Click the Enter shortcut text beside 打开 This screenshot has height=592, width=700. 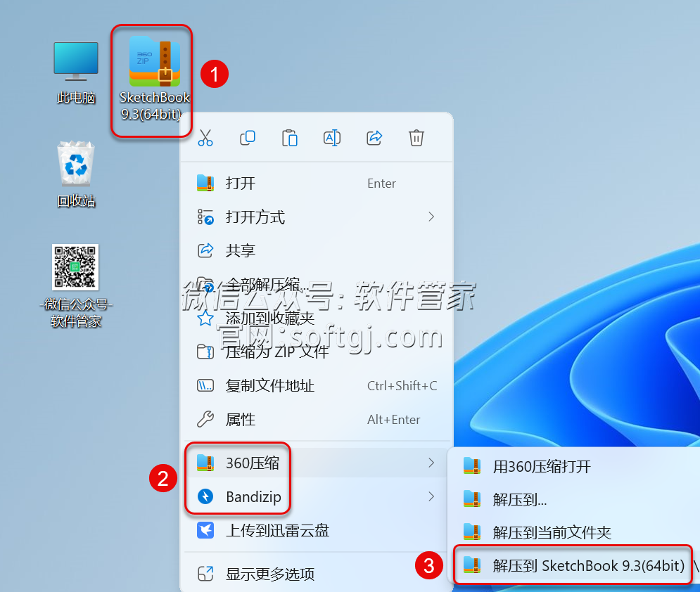click(x=382, y=184)
